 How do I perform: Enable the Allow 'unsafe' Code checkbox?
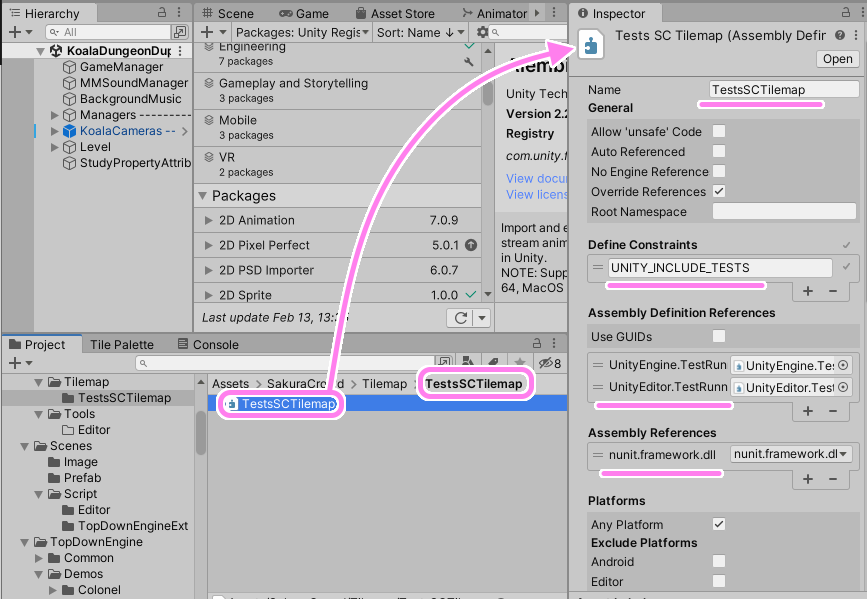tap(719, 131)
